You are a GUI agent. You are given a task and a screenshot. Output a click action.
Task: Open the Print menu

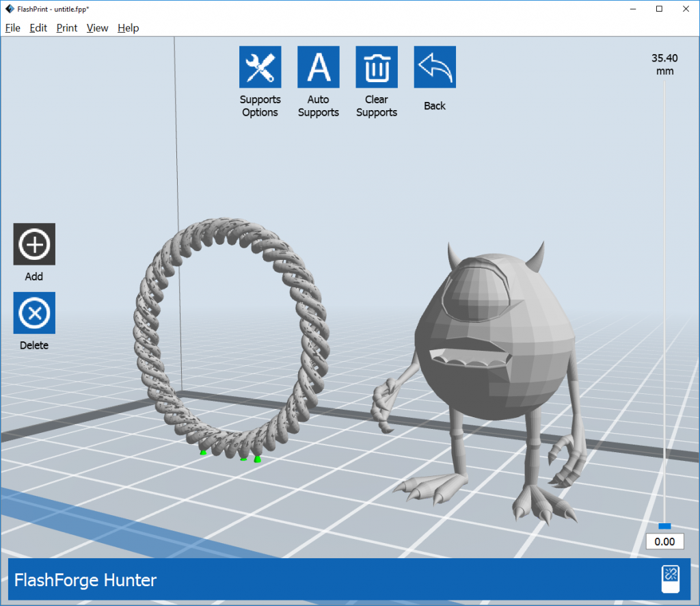tap(67, 28)
